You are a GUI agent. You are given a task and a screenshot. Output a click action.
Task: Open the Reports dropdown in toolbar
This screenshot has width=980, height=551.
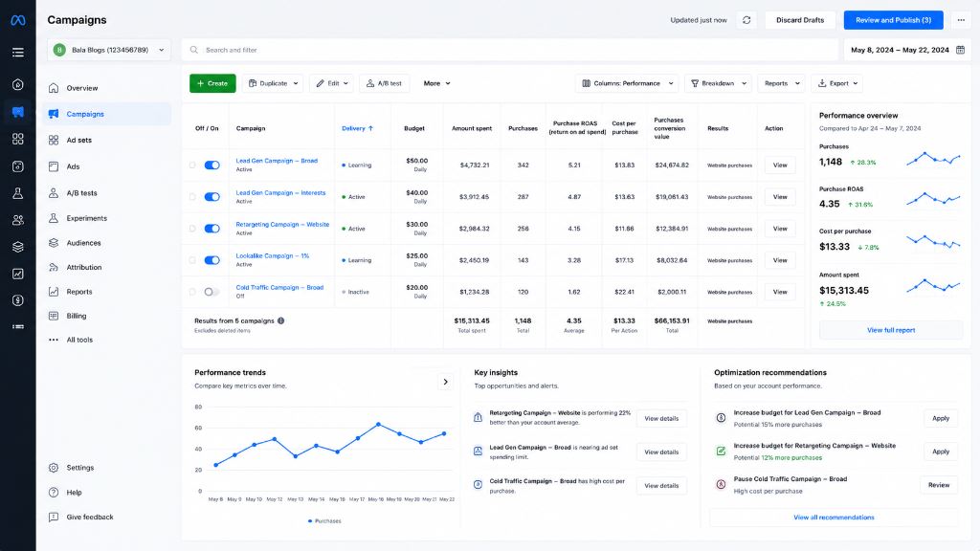click(x=781, y=83)
